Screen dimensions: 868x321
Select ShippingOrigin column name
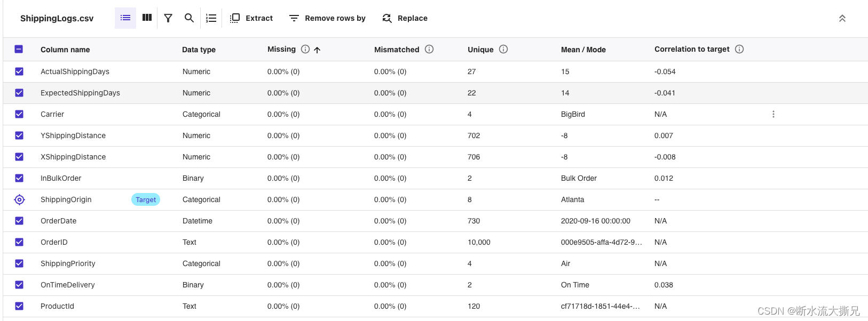pos(66,199)
